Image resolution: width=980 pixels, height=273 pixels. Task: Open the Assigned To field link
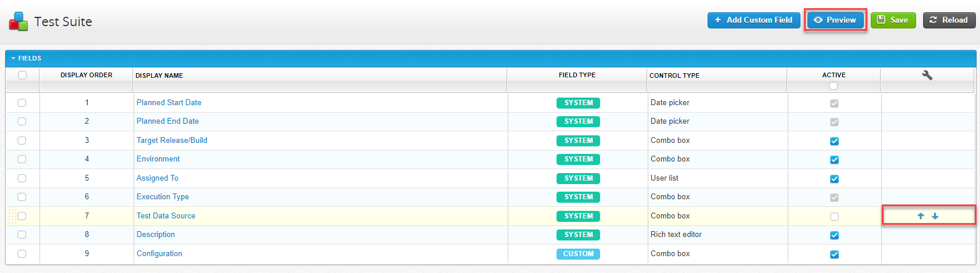[157, 178]
